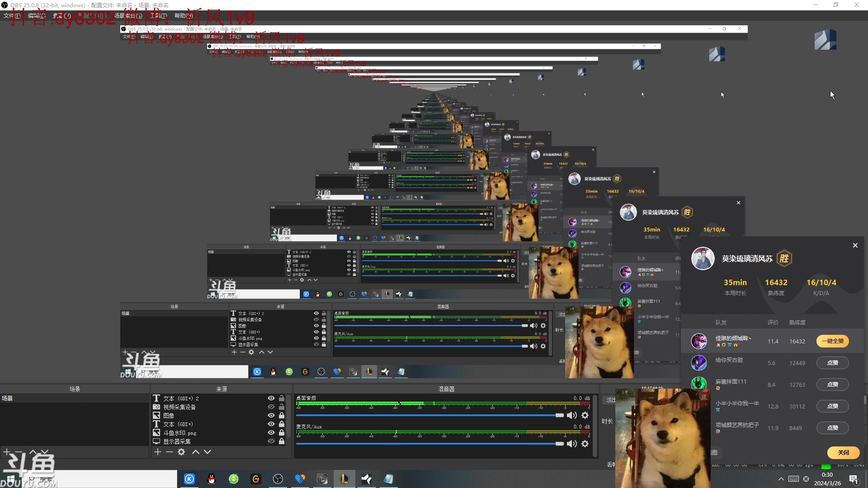Open Windows Start menu
Viewport: 868px width, 488px height.
click(x=10, y=479)
